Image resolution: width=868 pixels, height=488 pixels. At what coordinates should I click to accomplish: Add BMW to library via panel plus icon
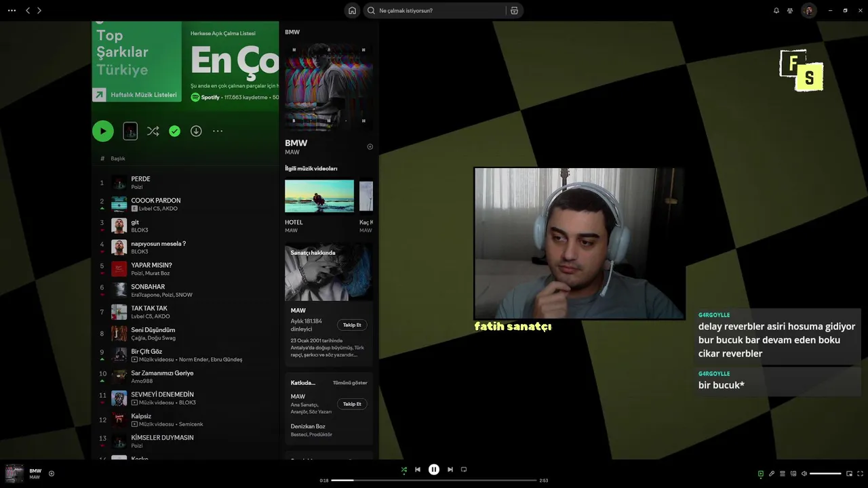point(370,146)
